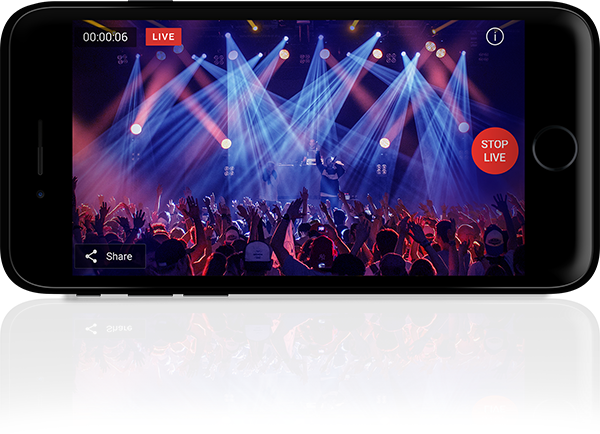Click the red LIVE indicator badge
The height and width of the screenshot is (434, 600).
(163, 37)
